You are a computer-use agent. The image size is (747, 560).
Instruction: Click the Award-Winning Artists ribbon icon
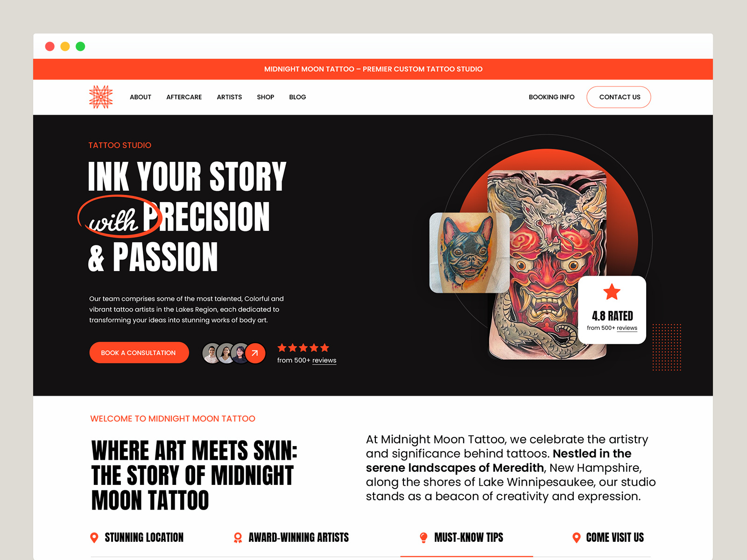tap(238, 538)
